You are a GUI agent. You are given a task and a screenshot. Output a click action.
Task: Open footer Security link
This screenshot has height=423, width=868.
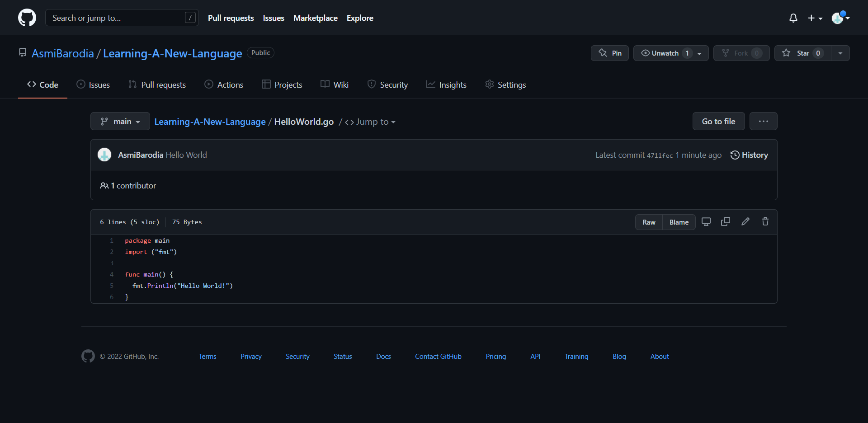click(x=297, y=357)
